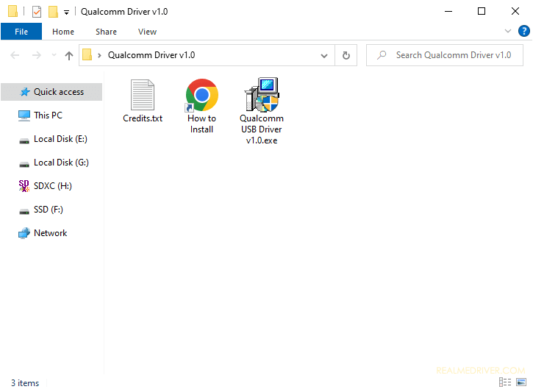This screenshot has width=533, height=392.
Task: Expand the ribbon with chevron
Action: coord(508,31)
